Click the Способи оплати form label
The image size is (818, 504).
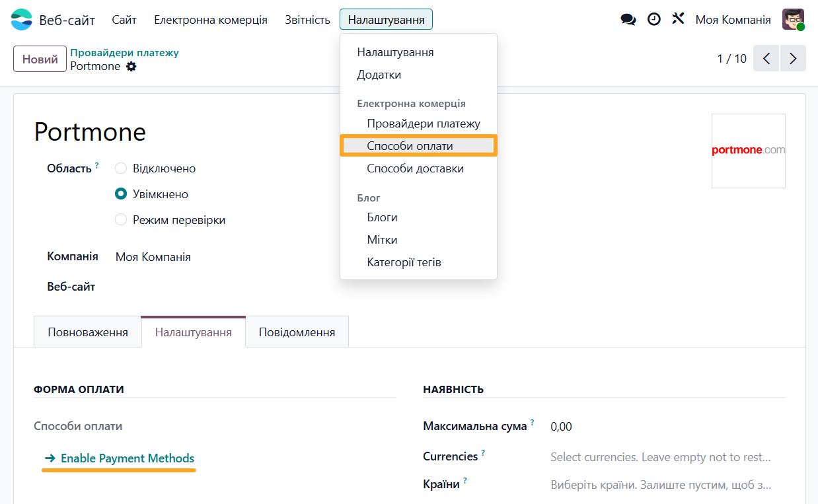click(x=78, y=426)
